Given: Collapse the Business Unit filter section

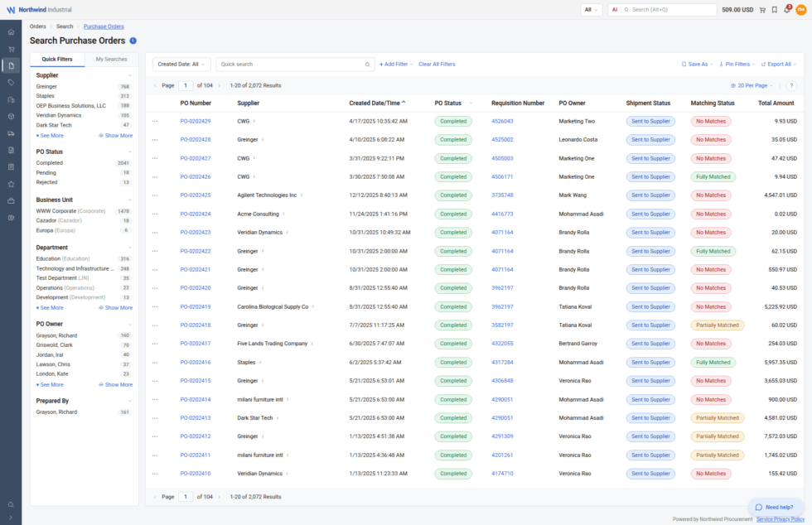Looking at the screenshot, I should point(130,200).
